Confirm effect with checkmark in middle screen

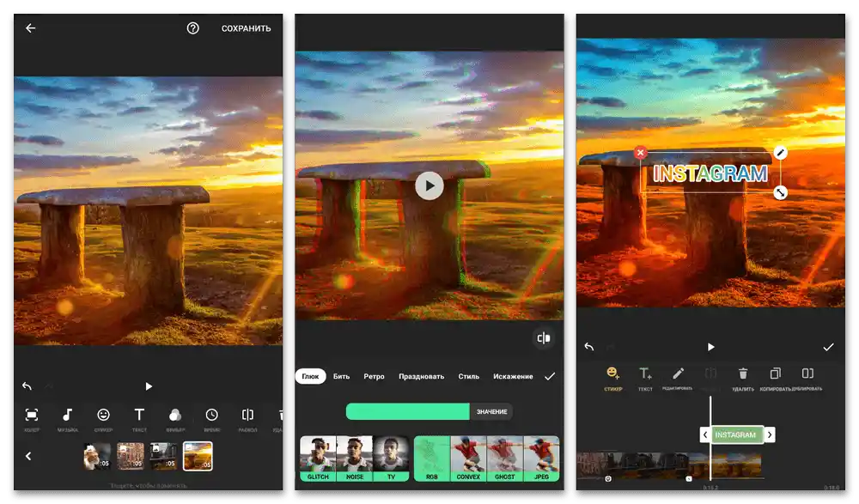tap(550, 376)
